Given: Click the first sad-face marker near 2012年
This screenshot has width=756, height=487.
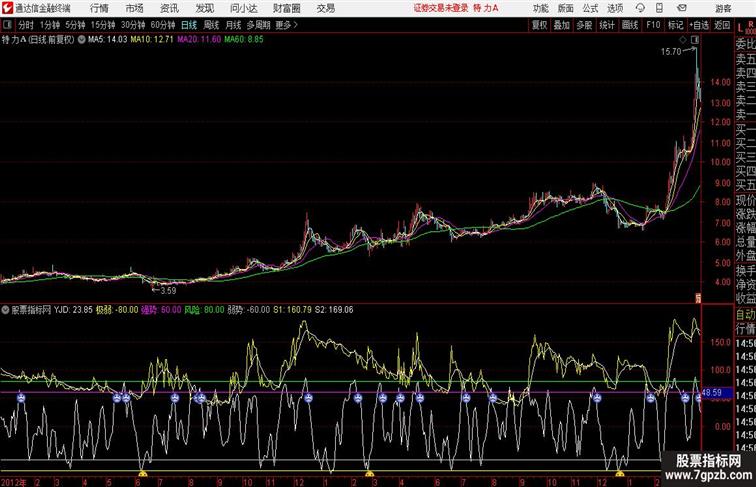Looking at the screenshot, I should 21,398.
